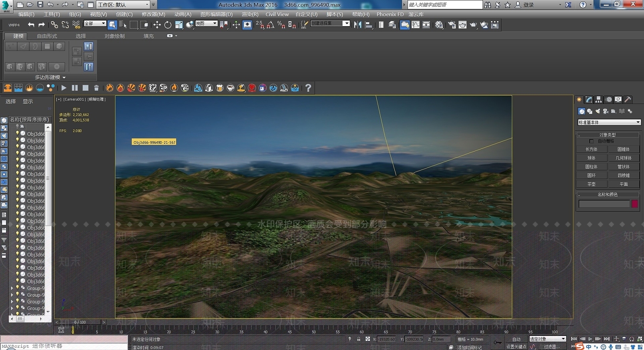Activate the Select and Rotate tool
The image size is (644, 350).
click(x=168, y=25)
